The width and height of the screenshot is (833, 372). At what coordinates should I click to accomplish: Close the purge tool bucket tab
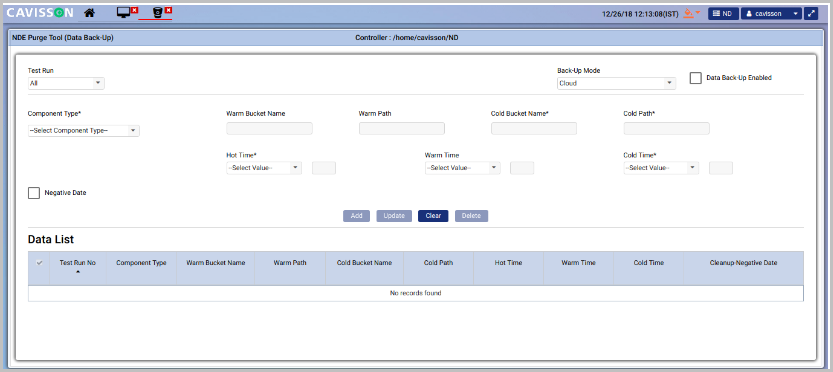tap(168, 10)
